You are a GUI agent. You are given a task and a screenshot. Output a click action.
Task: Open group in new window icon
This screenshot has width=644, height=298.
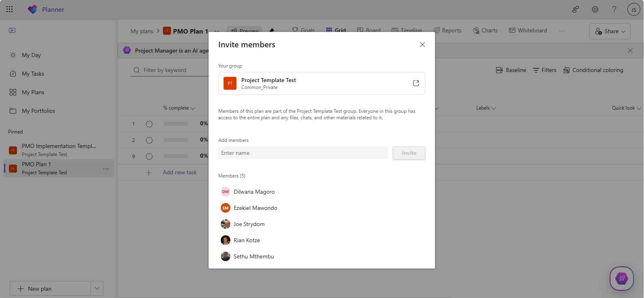pyautogui.click(x=416, y=83)
